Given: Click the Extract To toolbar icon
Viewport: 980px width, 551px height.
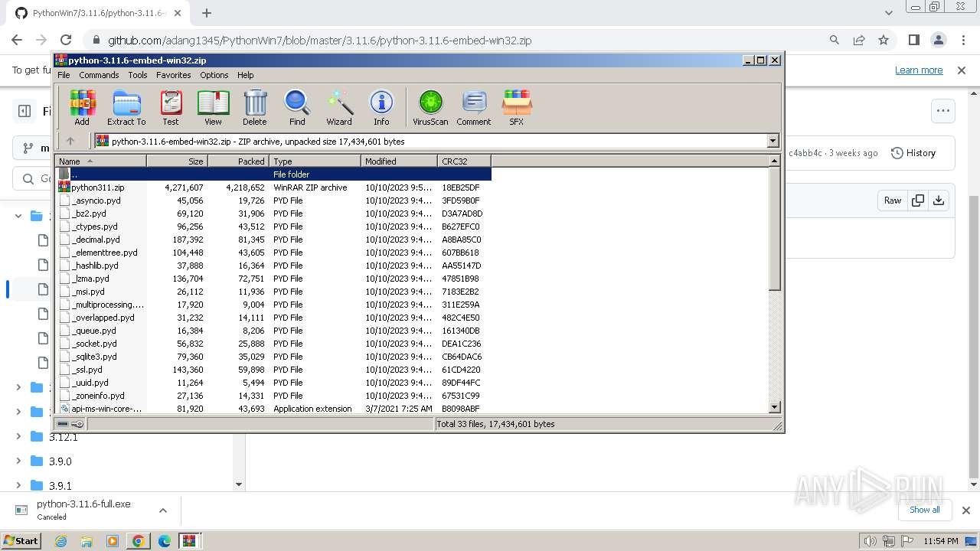Looking at the screenshot, I should [x=126, y=108].
